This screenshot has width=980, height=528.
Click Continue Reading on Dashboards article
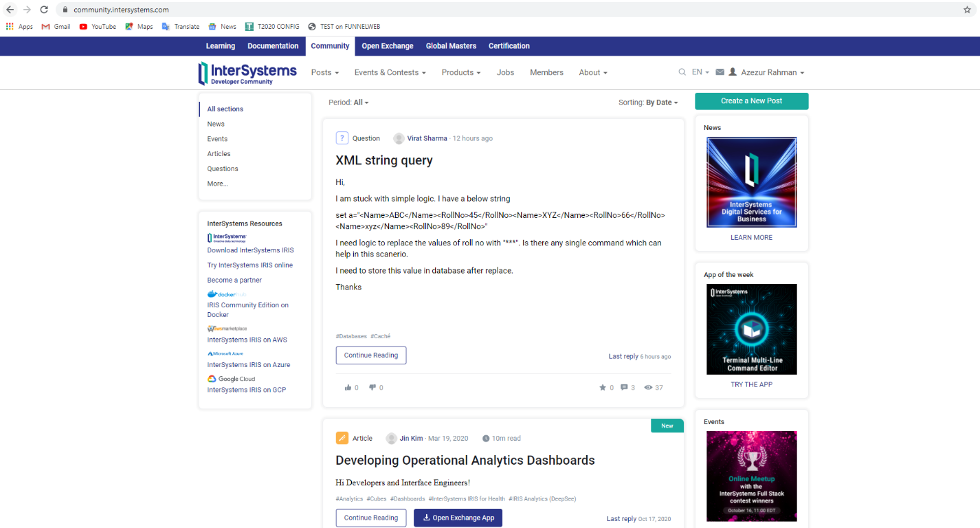coord(371,518)
